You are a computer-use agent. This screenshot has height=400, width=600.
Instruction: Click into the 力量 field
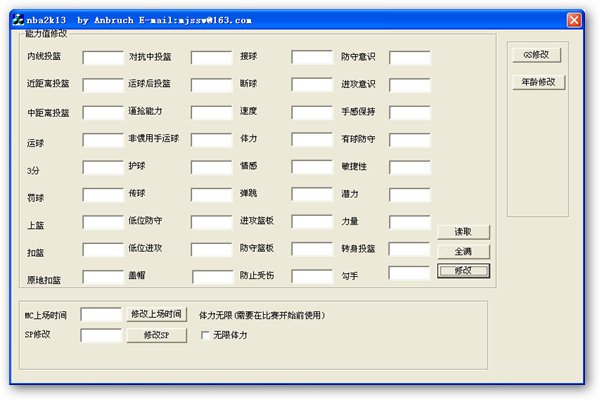(x=410, y=222)
